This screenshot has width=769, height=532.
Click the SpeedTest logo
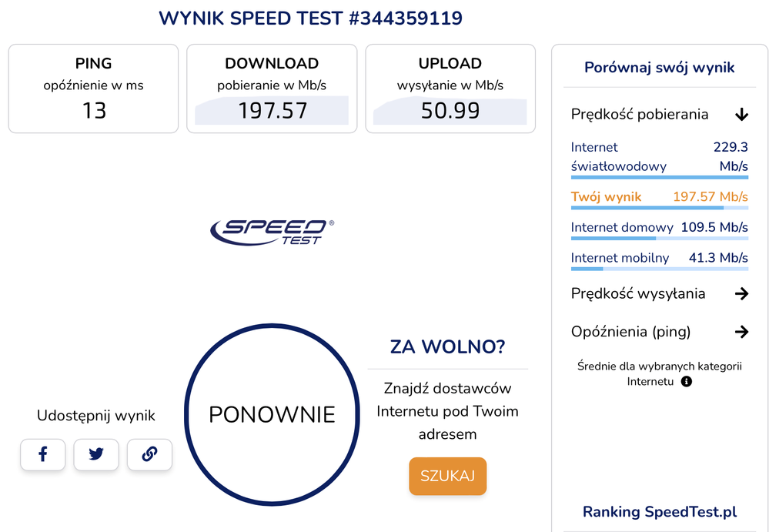tap(272, 231)
